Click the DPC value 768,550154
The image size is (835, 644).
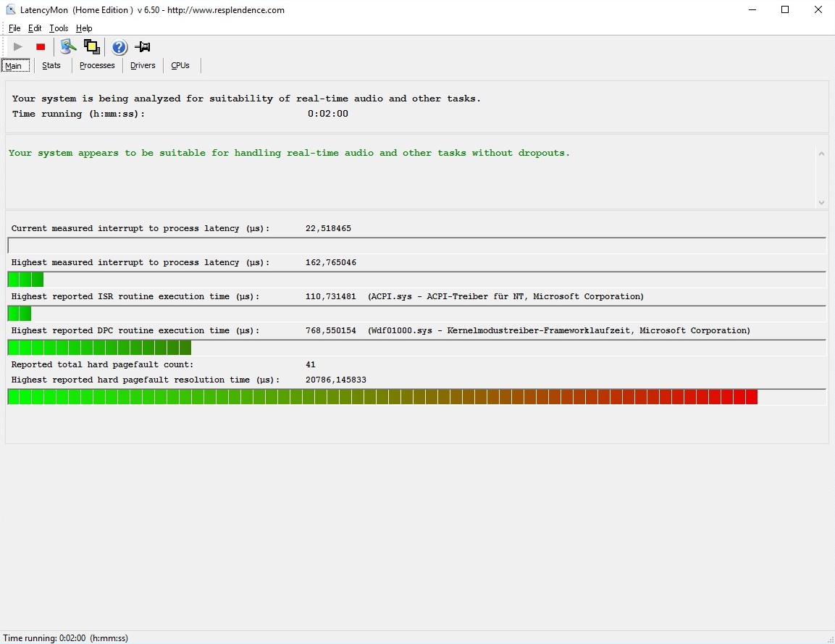click(x=331, y=331)
